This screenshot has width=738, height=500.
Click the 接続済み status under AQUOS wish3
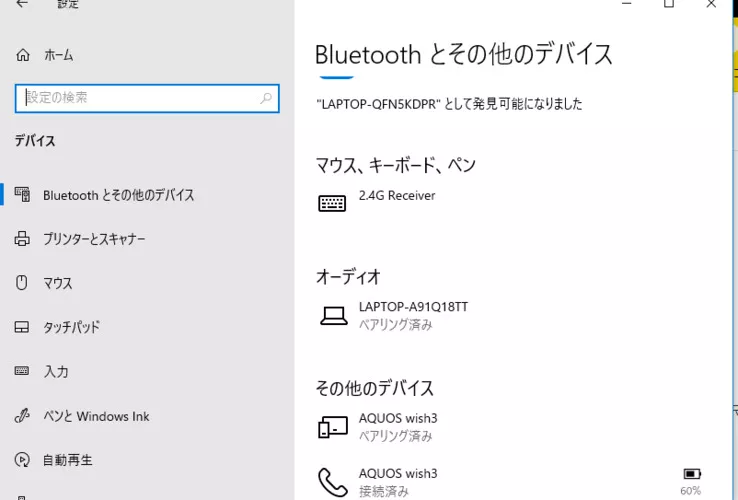point(384,492)
